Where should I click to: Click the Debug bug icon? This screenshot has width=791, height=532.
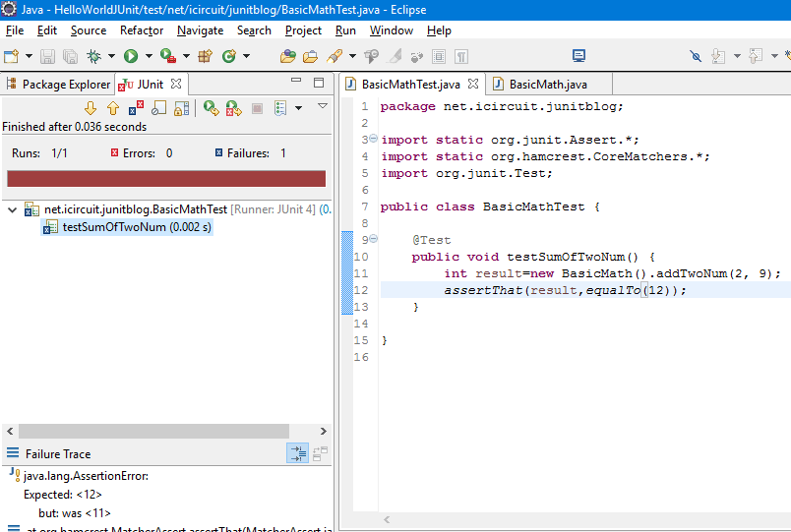(93, 56)
